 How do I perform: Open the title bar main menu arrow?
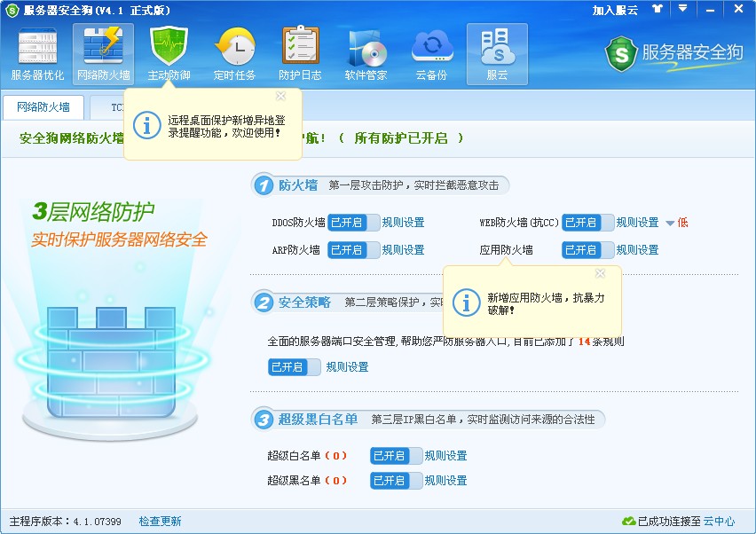click(682, 9)
